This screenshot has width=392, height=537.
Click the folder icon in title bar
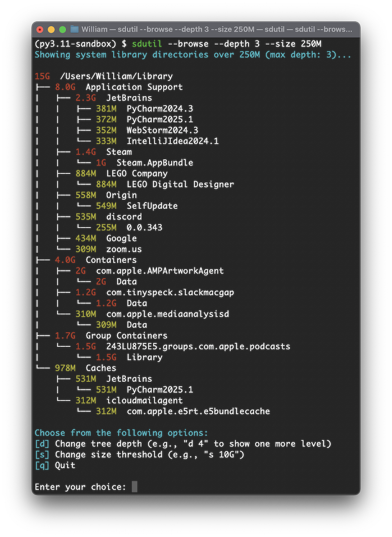(74, 29)
